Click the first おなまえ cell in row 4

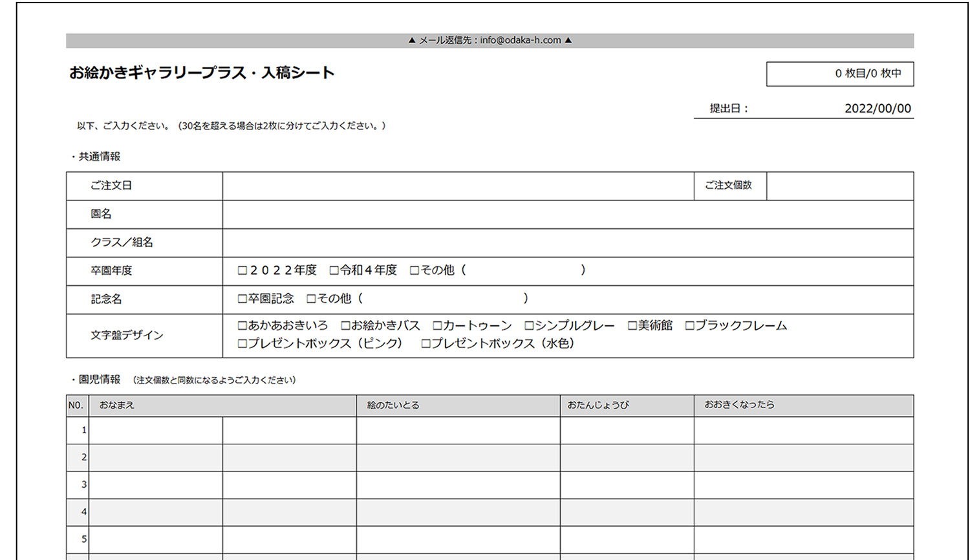point(156,512)
